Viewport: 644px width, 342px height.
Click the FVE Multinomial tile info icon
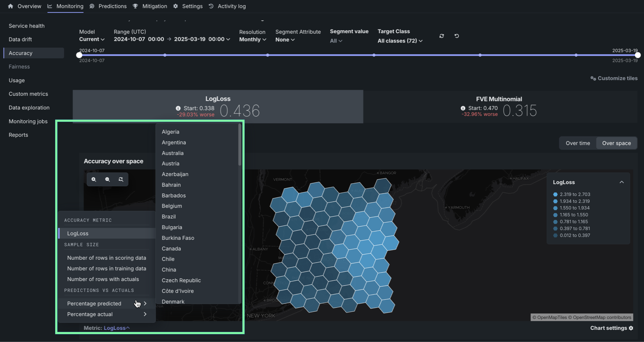coord(463,108)
